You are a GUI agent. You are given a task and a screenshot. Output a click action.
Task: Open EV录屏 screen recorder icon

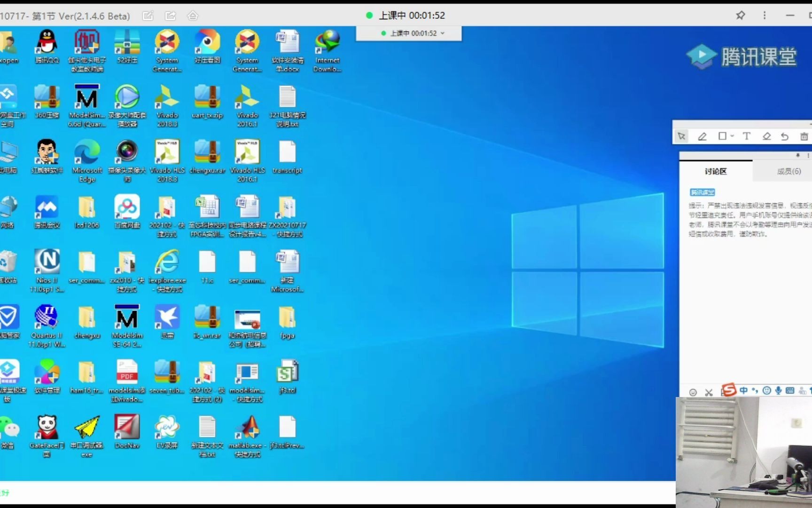[x=167, y=432]
